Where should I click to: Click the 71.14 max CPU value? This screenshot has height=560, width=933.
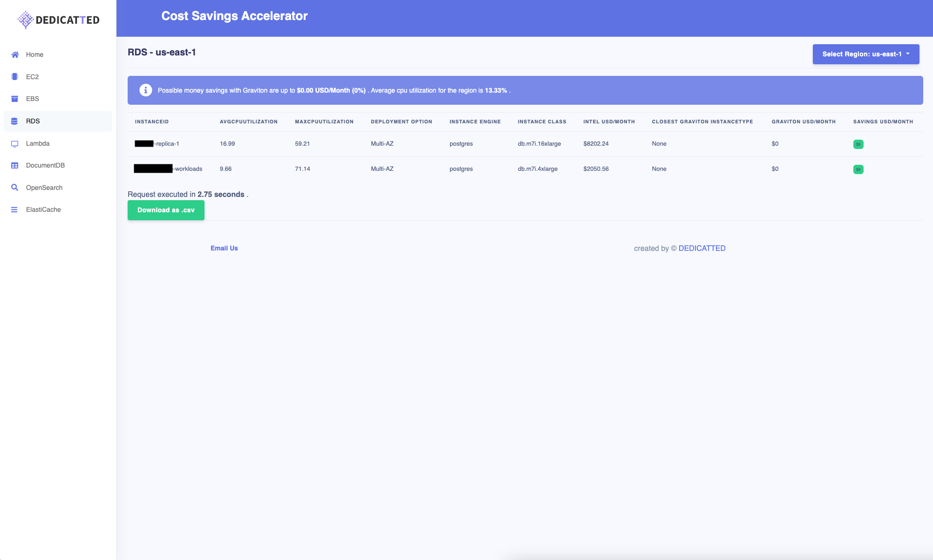tap(302, 169)
